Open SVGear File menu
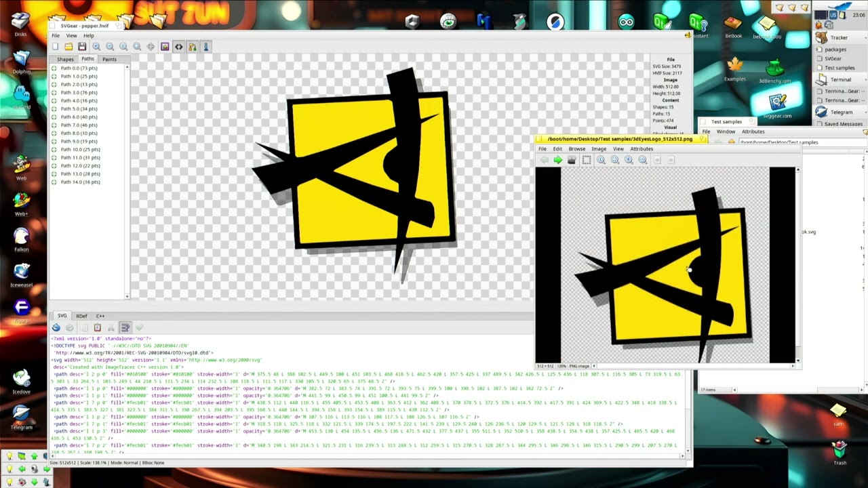The width and height of the screenshot is (868, 488). click(56, 35)
